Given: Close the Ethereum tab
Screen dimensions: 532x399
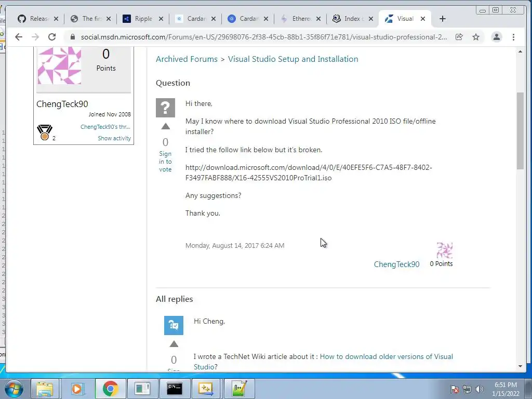Looking at the screenshot, I should [x=318, y=19].
